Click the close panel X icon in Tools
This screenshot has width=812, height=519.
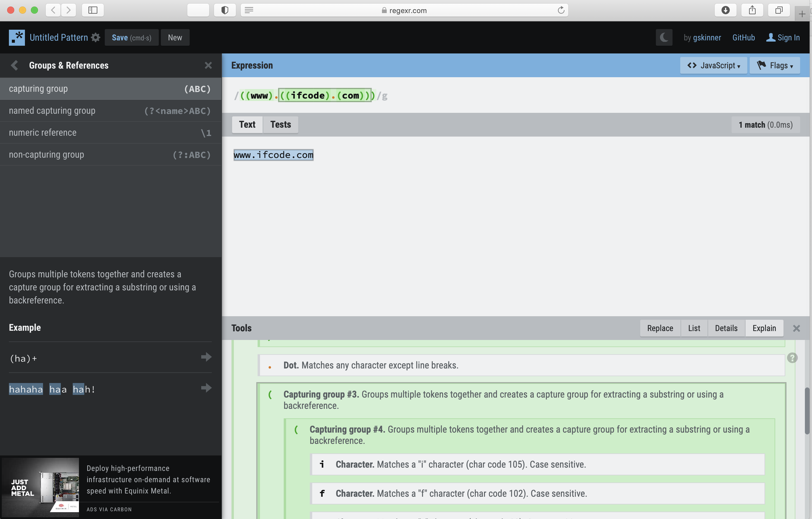point(797,328)
